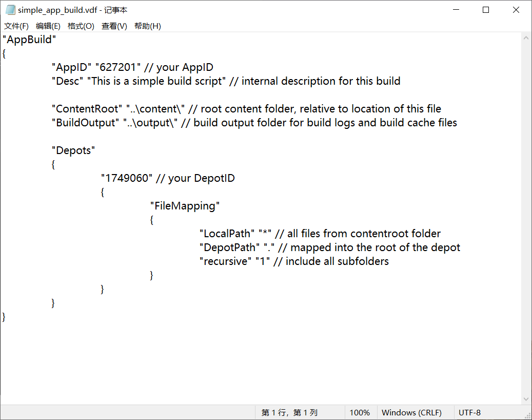Screen dimensions: 532x420
Task: Maximize the Notepad window
Action: tap(486, 10)
